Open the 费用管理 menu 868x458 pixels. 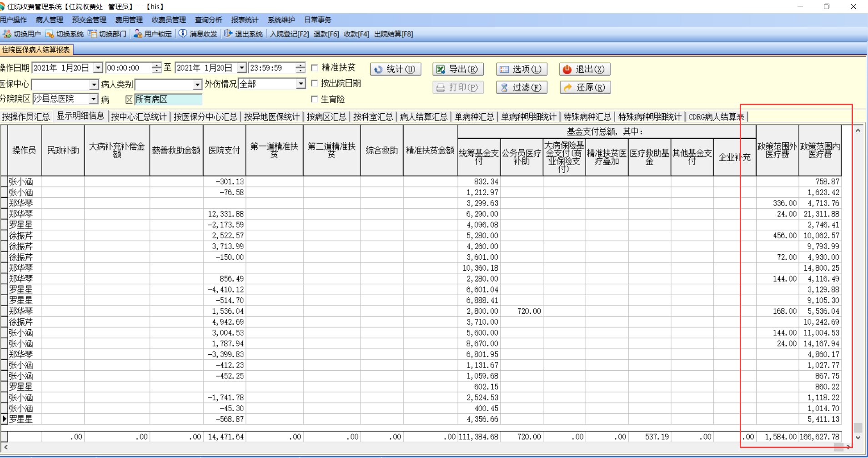tap(129, 20)
